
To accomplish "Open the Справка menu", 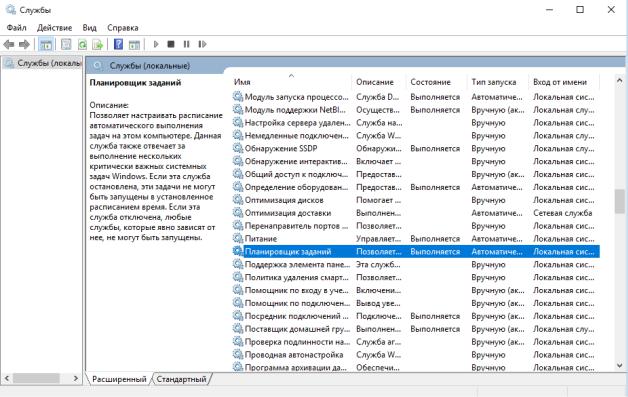I will [123, 28].
